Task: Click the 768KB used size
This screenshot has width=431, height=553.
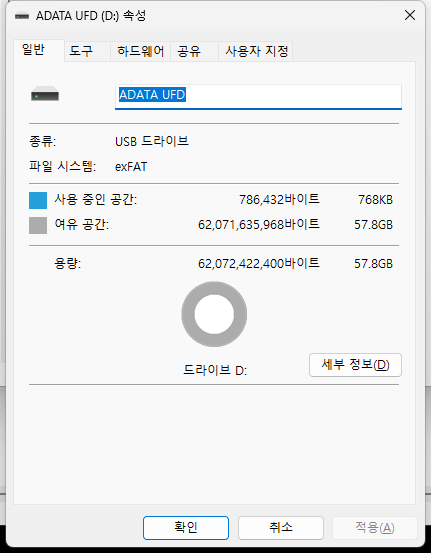Action: [375, 200]
